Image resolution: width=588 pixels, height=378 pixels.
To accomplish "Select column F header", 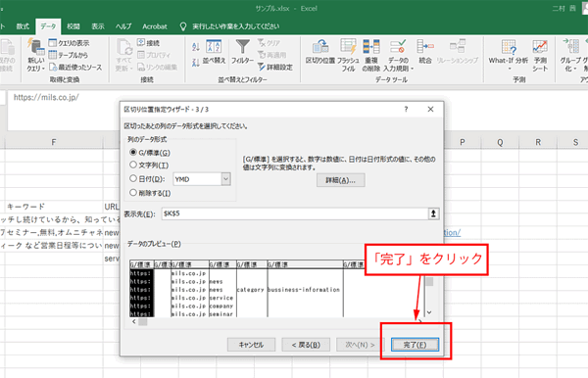I will point(54,142).
